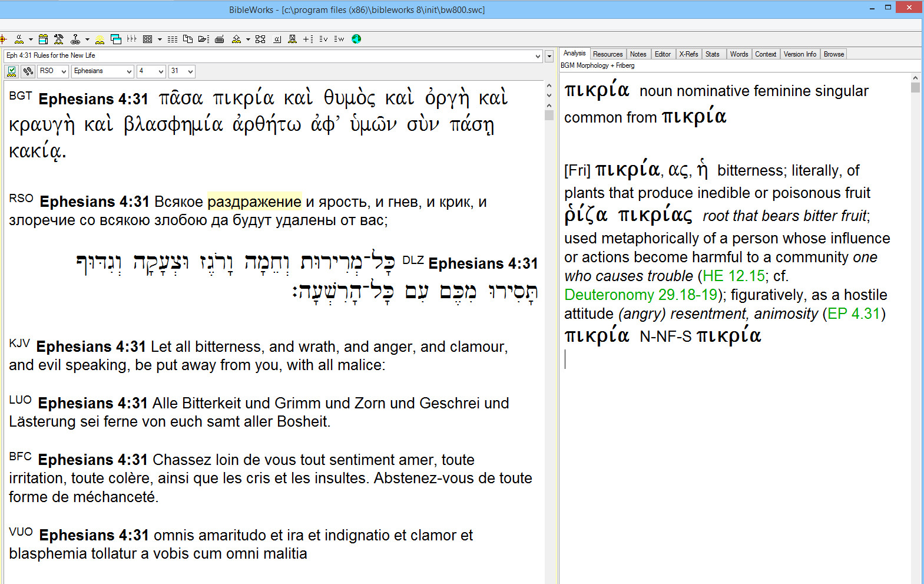Click the Greek word πικρία in BGT verse
Screen dimensions: 924x584
point(243,99)
